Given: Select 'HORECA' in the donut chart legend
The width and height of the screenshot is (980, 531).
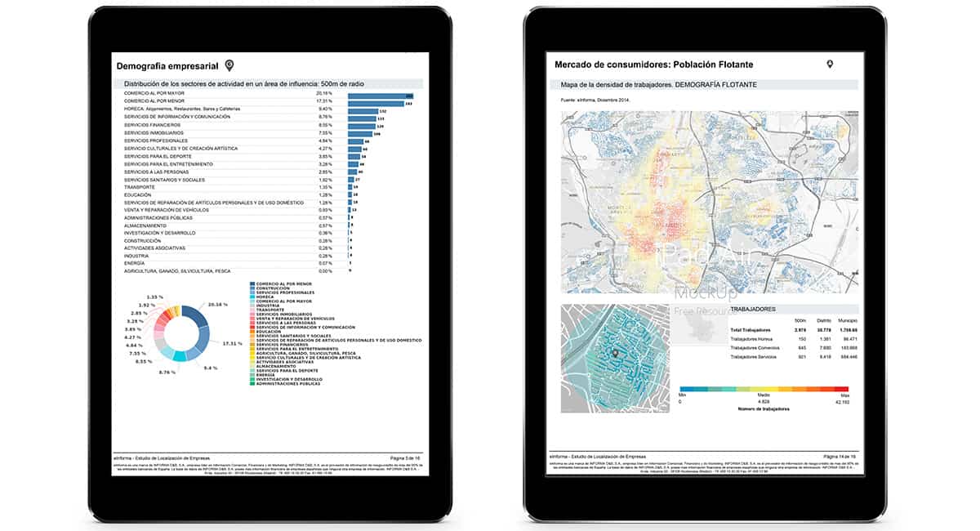Looking at the screenshot, I should pyautogui.click(x=266, y=298).
